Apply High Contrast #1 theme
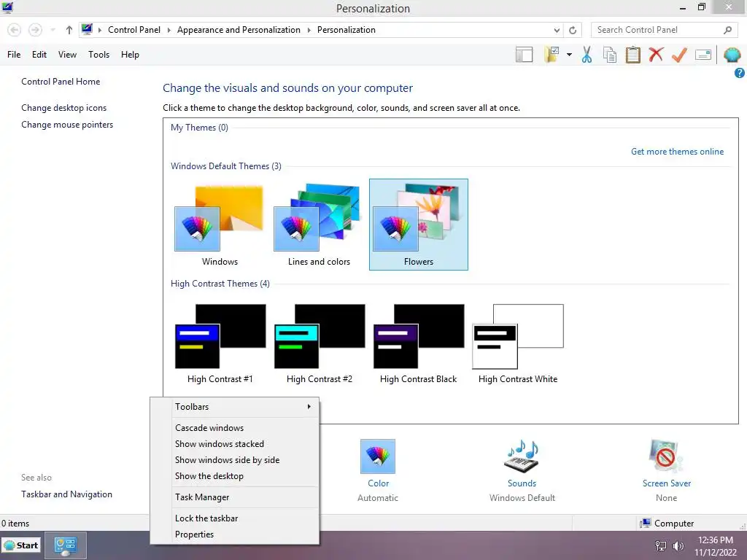Viewport: 747px width, 560px height. (x=220, y=344)
